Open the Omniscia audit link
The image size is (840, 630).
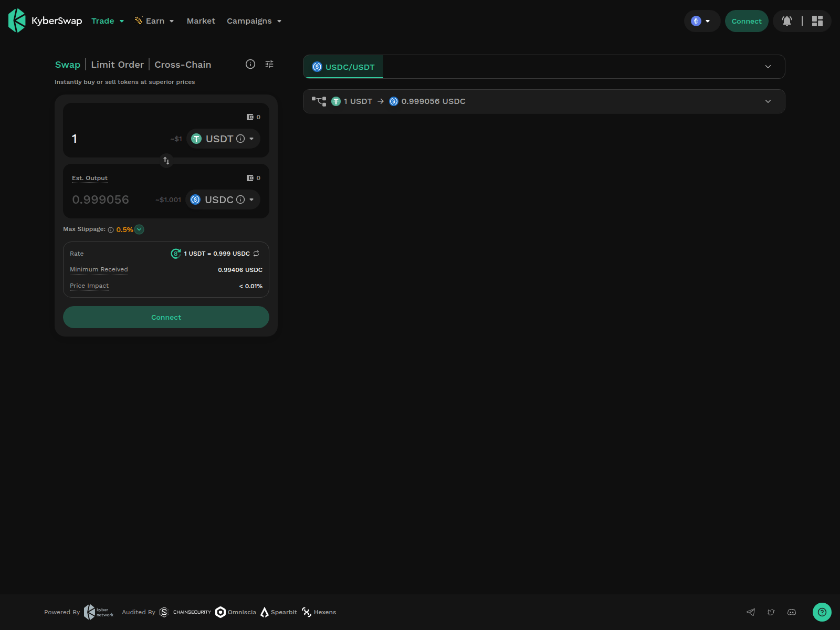pos(236,612)
